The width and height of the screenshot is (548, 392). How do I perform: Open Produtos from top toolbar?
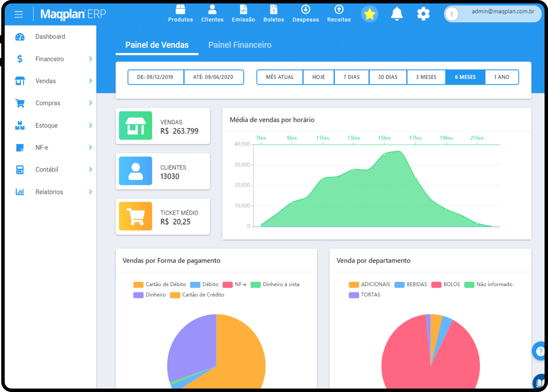point(180,13)
